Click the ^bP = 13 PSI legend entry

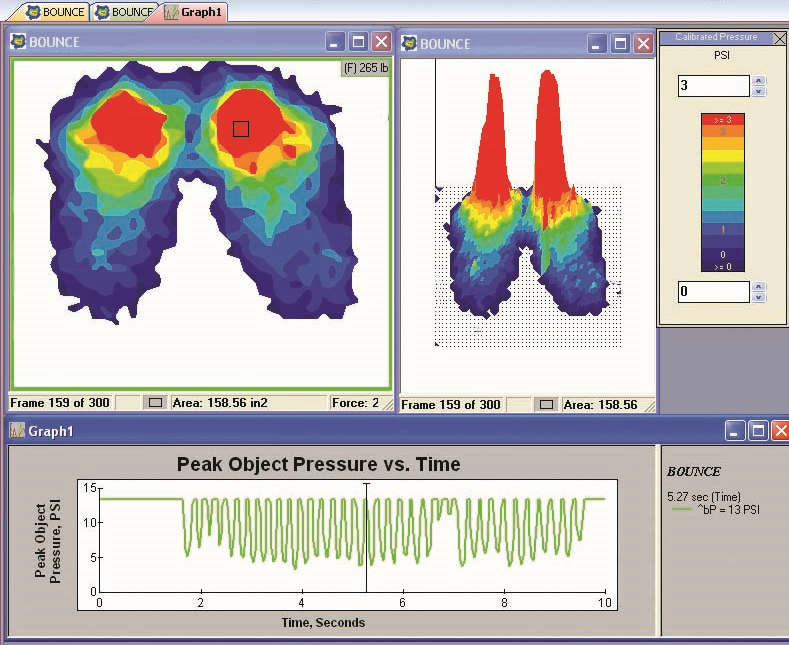pyautogui.click(x=716, y=510)
